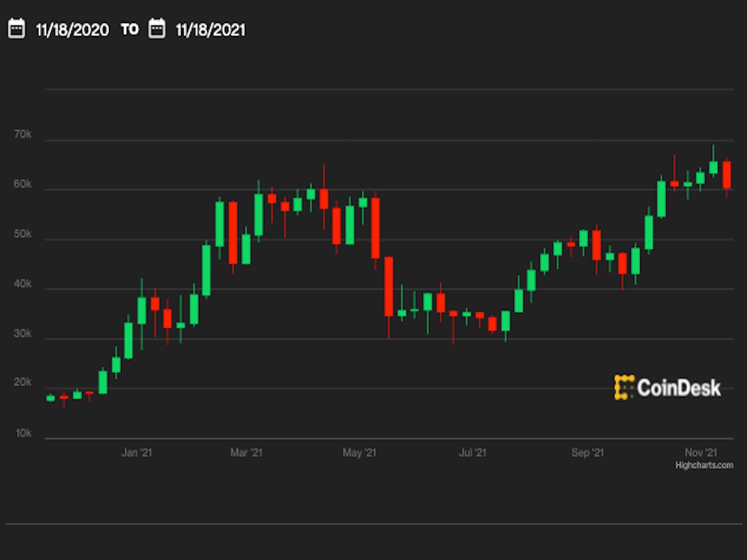Select the yellow CoinDesk dotted square mark
The image size is (747, 560).
[x=625, y=387]
